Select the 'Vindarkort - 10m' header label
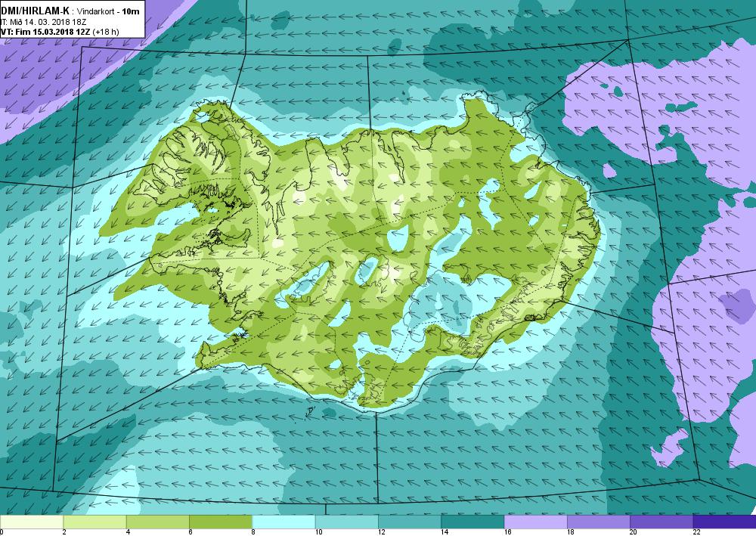Screen dimensions: 756x536 (x=108, y=11)
